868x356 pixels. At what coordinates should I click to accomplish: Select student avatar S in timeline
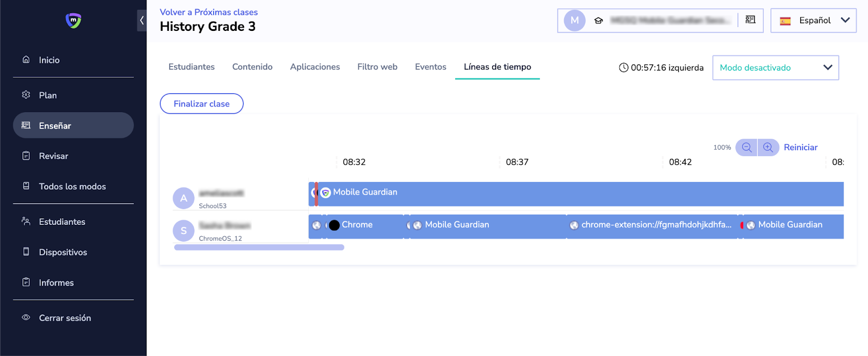183,231
